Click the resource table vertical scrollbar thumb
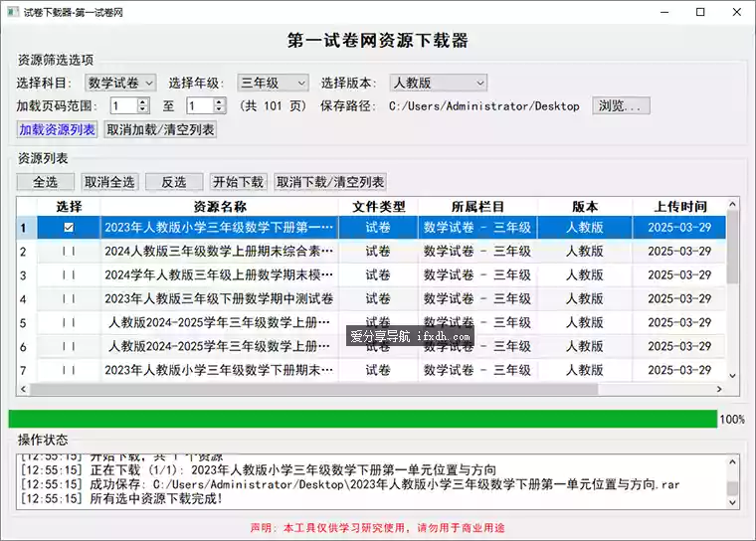The width and height of the screenshot is (756, 541). 732,247
